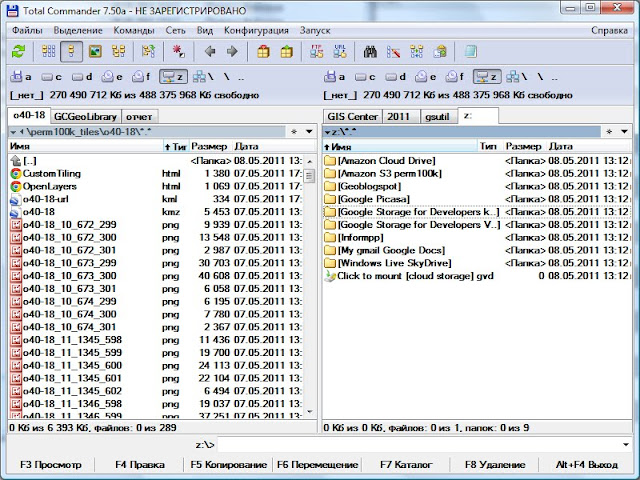Open right panel favorites asterisk button
This screenshot has height=480, width=640.
(609, 131)
